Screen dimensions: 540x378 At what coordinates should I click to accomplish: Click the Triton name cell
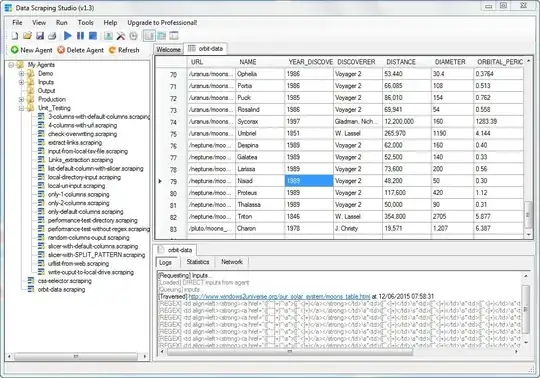pos(260,217)
